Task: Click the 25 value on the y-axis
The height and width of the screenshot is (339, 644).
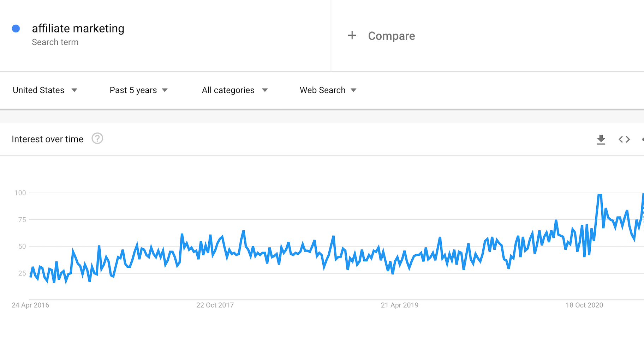Action: click(x=22, y=273)
